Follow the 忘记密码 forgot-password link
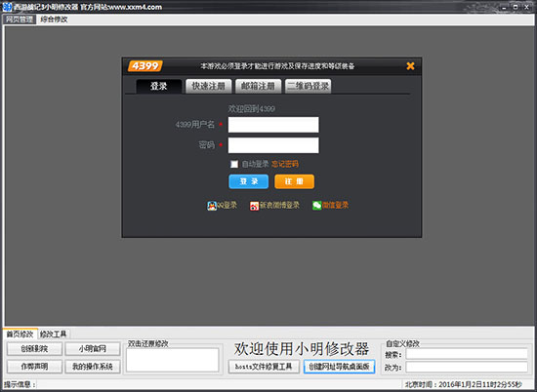 pyautogui.click(x=285, y=164)
